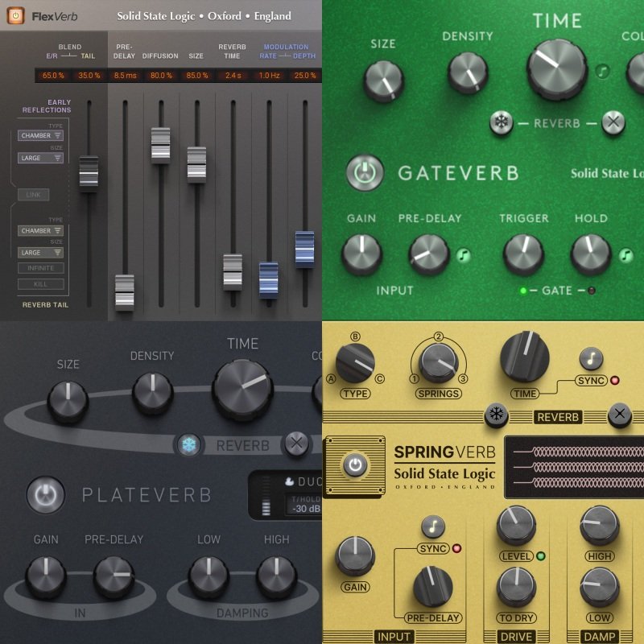Click the Blend E/R-Tail fader handle
The height and width of the screenshot is (644, 644).
tap(89, 173)
